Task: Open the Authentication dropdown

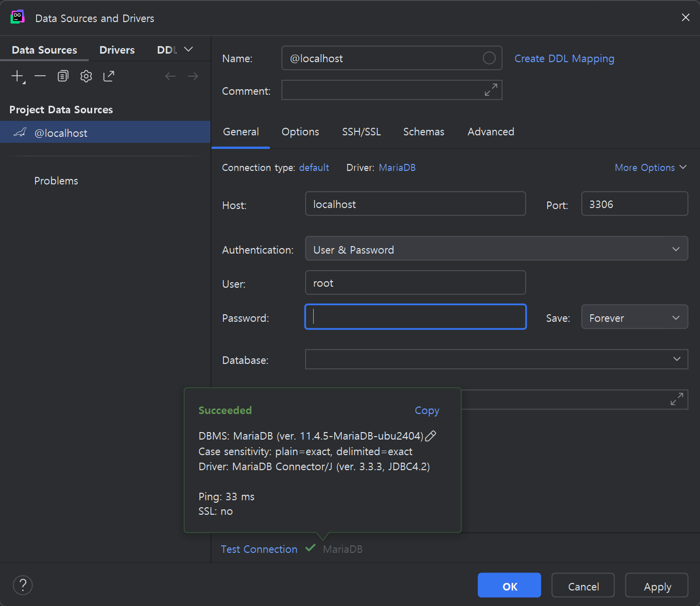Action: click(497, 249)
